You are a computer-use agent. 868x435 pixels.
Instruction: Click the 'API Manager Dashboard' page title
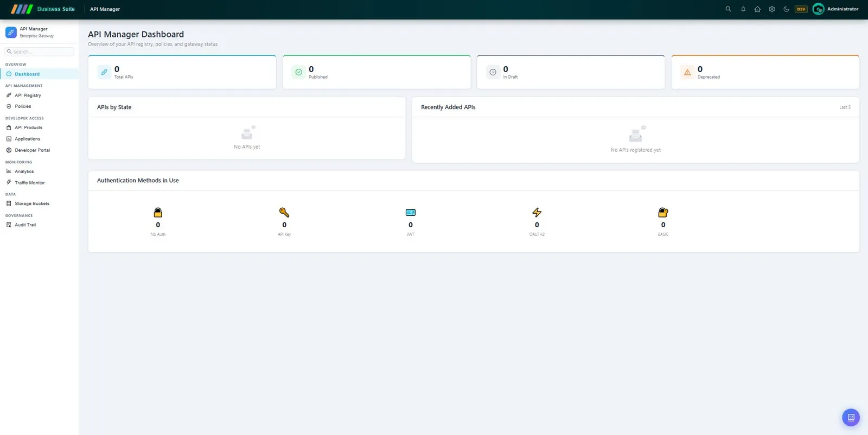pyautogui.click(x=136, y=34)
